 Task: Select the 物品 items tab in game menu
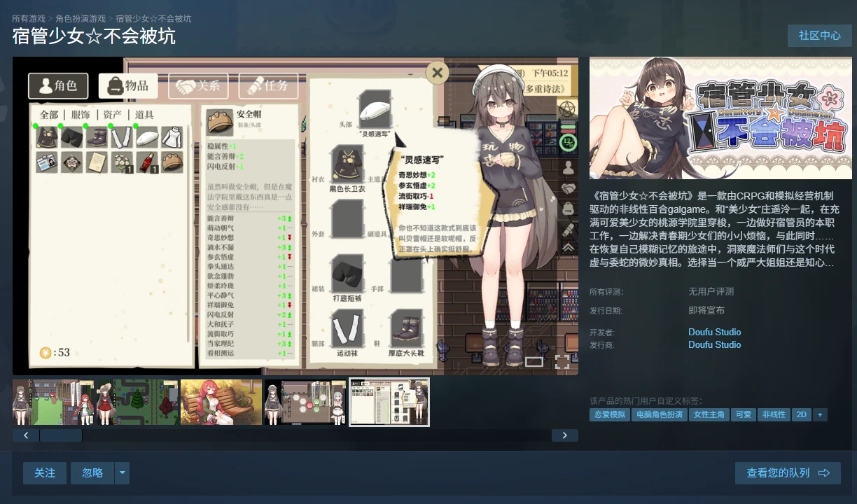click(x=128, y=86)
